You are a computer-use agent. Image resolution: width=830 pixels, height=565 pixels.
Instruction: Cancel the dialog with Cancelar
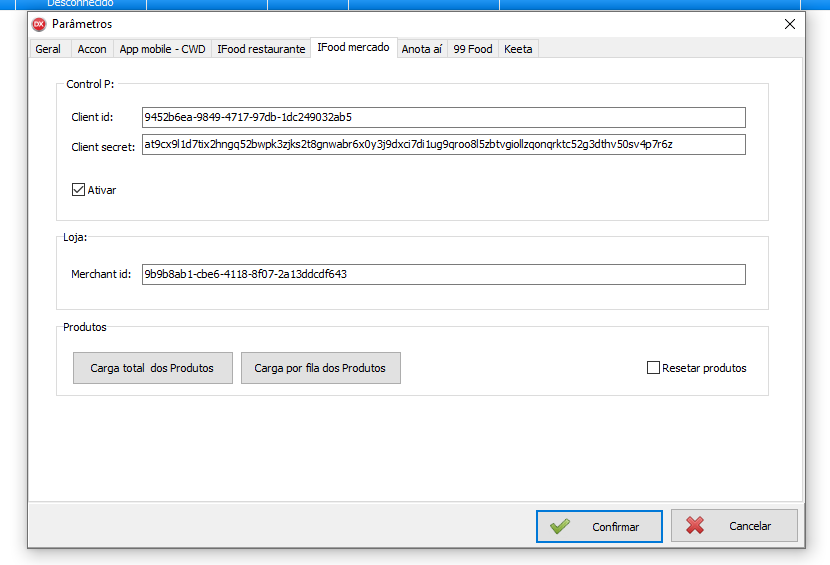734,526
